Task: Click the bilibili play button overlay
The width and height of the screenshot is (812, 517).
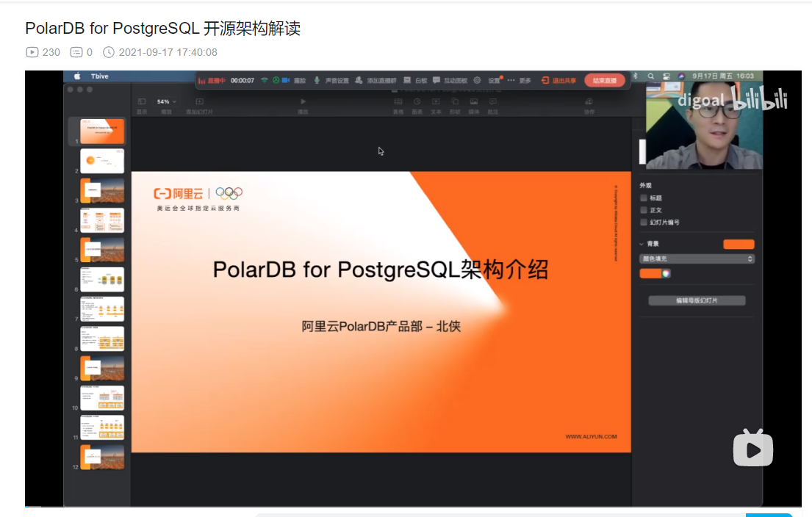Action: point(753,448)
